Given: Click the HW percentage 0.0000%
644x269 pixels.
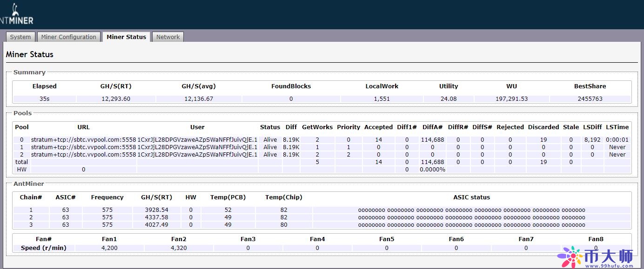Looking at the screenshot, I should 432,169.
